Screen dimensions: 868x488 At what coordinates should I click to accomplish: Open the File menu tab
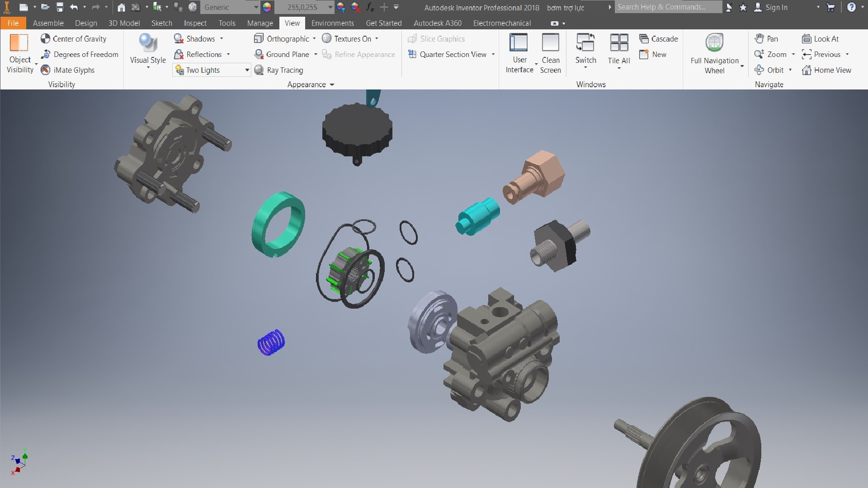tap(13, 23)
